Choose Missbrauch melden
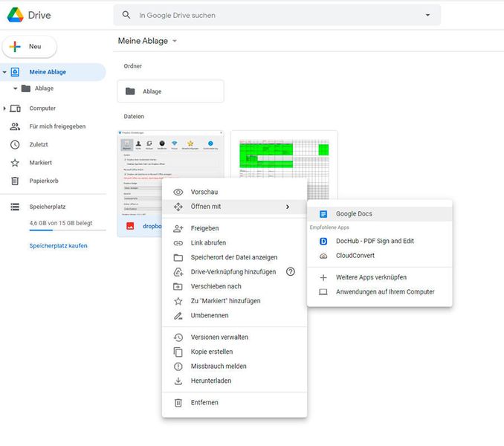Viewport: 504px width, 446px height. tap(234, 366)
